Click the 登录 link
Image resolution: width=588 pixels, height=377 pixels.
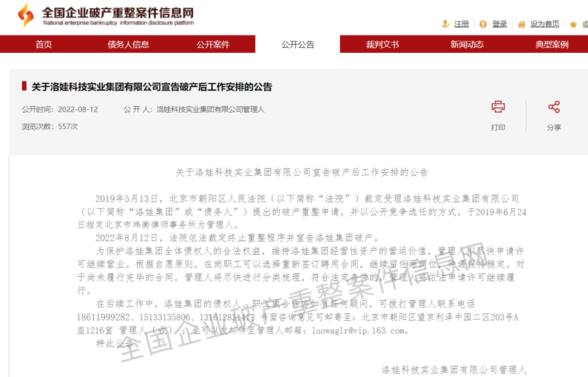pos(499,24)
